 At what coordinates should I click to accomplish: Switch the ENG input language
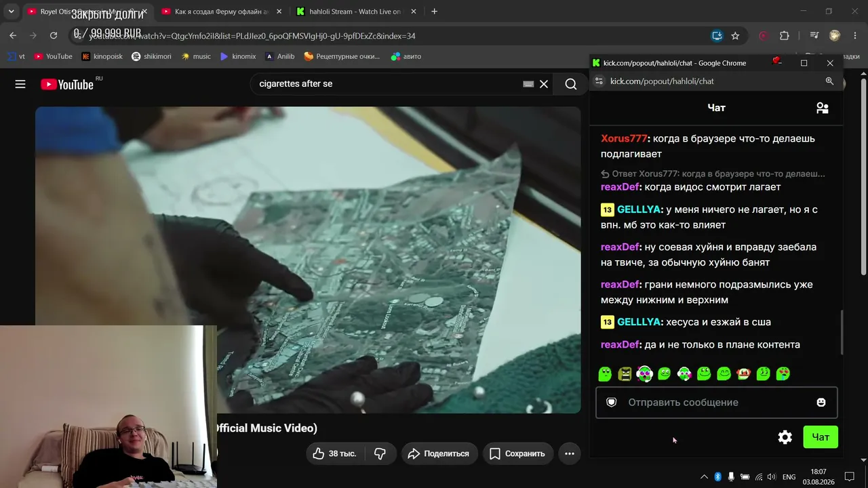point(789,477)
